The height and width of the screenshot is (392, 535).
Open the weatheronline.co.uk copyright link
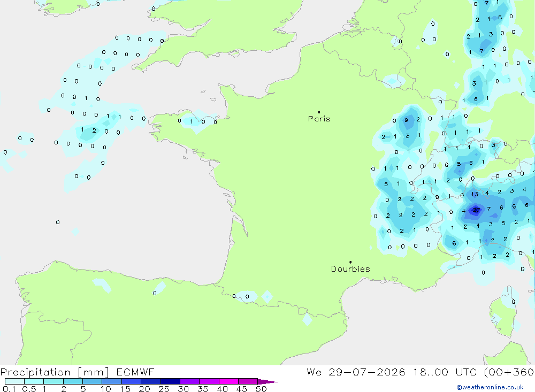[490, 387]
